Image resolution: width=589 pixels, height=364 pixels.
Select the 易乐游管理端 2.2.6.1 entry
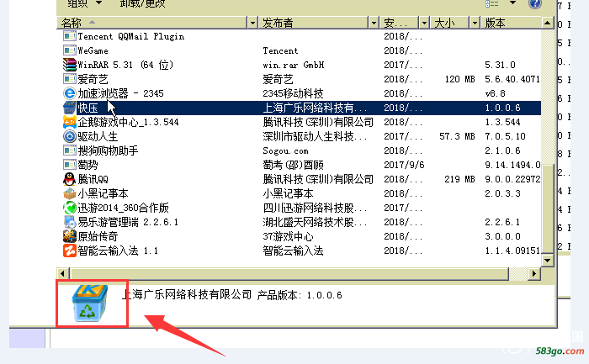(128, 222)
